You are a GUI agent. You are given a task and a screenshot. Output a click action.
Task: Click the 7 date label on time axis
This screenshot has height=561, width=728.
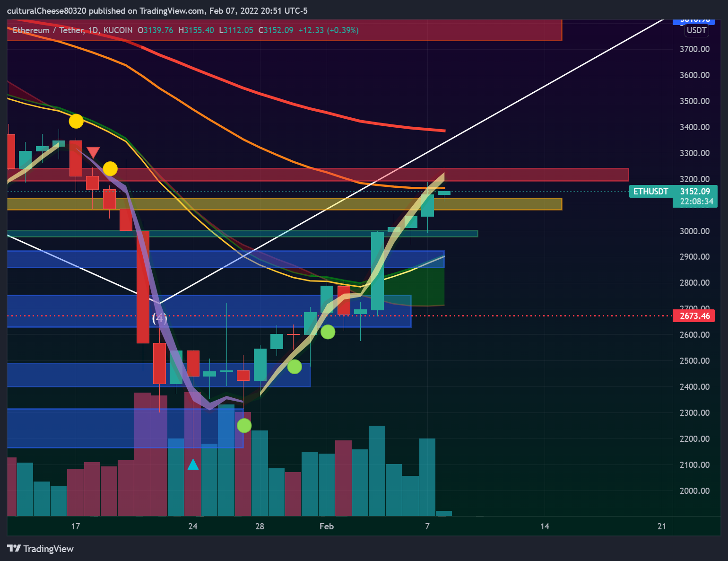click(x=427, y=526)
